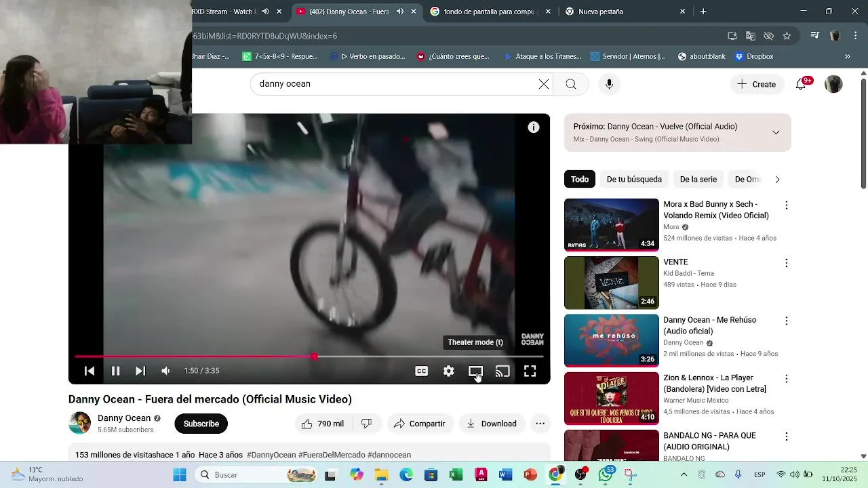Pause the video with the pause button
The image size is (868, 488).
(115, 371)
